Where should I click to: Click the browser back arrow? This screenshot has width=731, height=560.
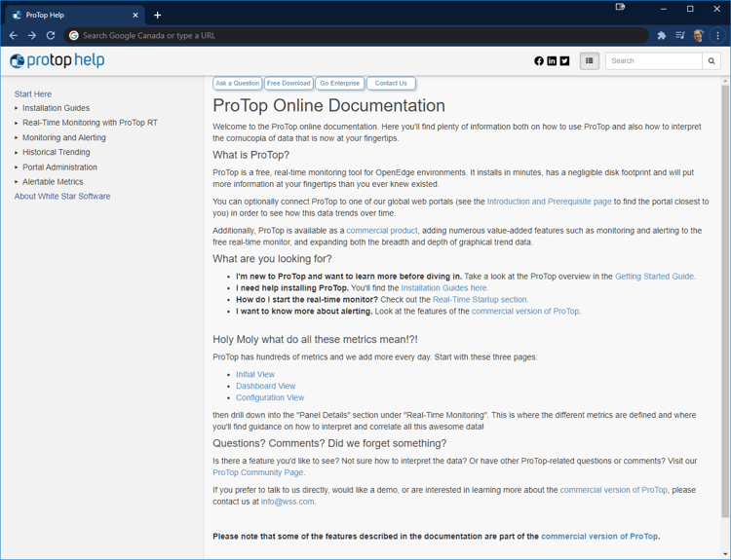coord(13,35)
